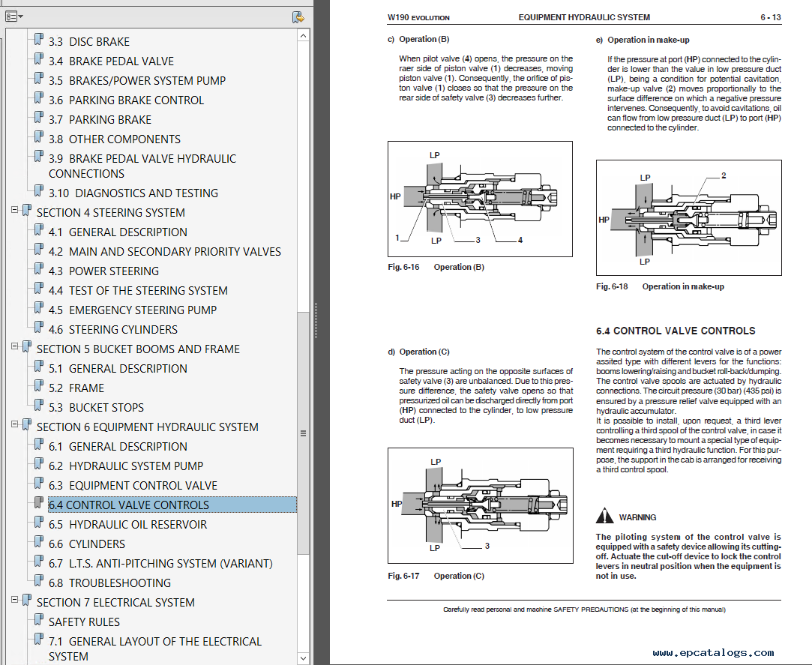The width and height of the screenshot is (812, 665).
Task: Click bookmark icon for 4.3 POWER STEERING
Action: tap(39, 269)
